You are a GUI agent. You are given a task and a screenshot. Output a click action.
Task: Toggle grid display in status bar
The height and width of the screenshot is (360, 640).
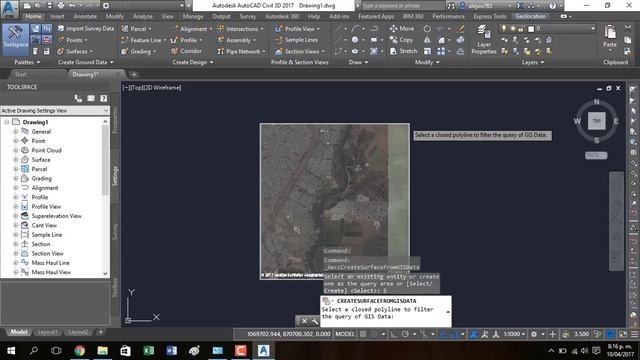click(363, 334)
